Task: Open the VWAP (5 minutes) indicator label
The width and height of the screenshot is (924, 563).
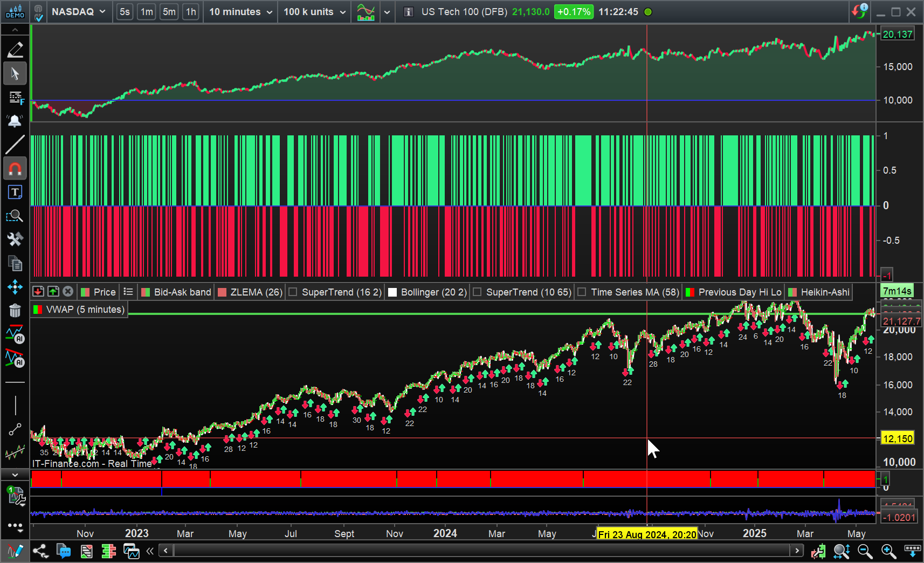Action: pyautogui.click(x=85, y=309)
